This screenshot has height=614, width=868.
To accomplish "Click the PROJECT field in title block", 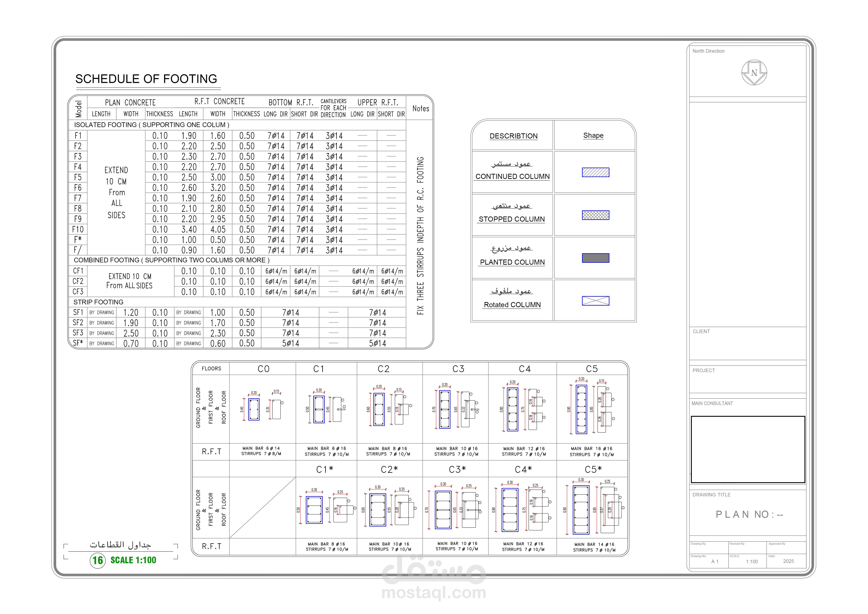I will 747,379.
